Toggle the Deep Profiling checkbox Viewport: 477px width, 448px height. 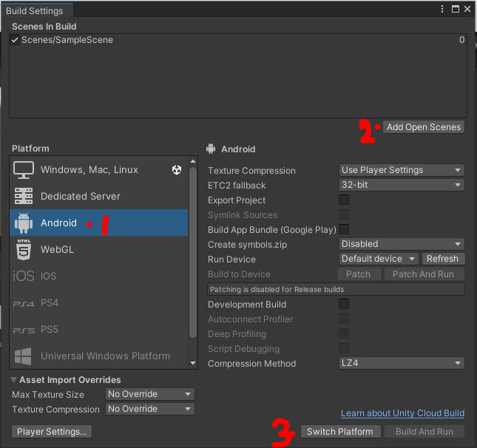(x=344, y=333)
